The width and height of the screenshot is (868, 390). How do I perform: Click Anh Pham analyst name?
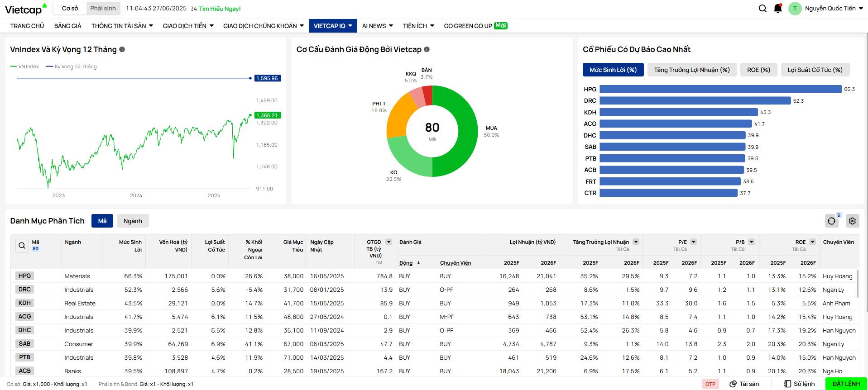[x=836, y=303]
